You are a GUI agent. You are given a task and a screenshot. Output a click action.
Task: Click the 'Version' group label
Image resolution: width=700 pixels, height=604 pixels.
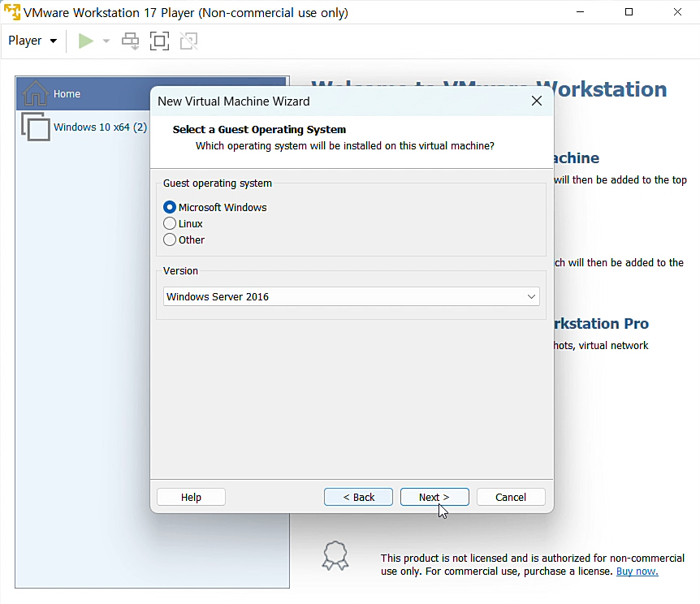tap(180, 271)
